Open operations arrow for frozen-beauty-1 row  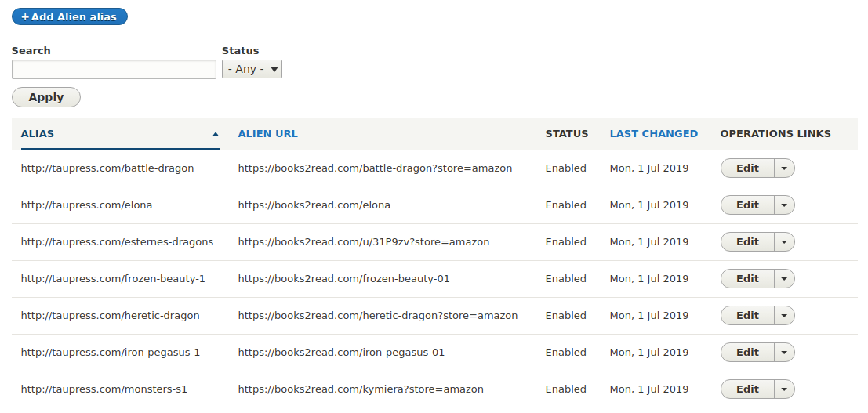click(784, 278)
